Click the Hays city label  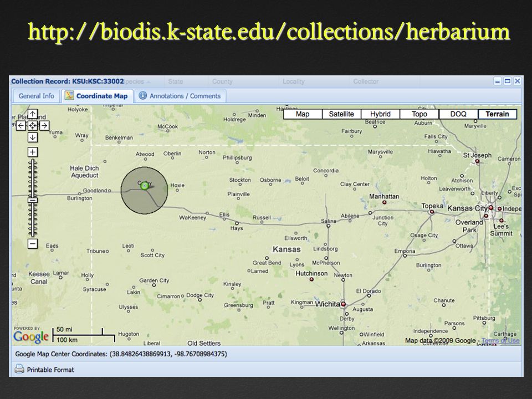[237, 228]
